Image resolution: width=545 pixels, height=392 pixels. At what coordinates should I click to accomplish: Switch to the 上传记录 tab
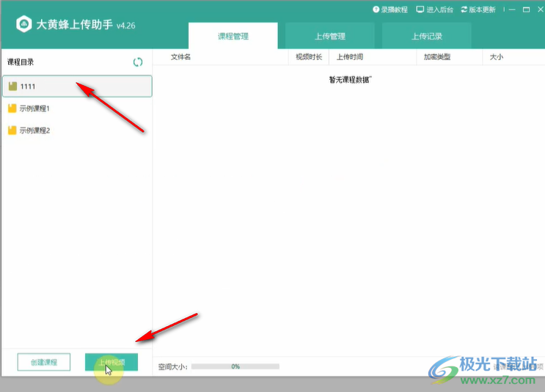tap(426, 36)
